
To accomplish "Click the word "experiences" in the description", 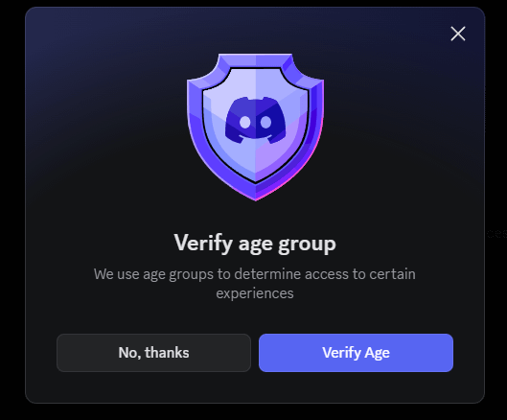I will [255, 293].
